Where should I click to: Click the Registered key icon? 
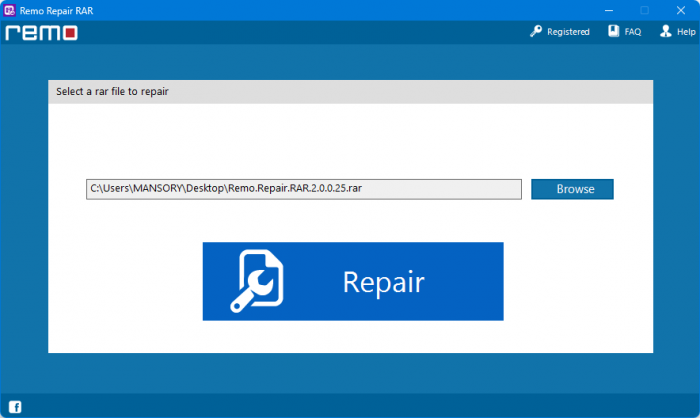coord(536,31)
